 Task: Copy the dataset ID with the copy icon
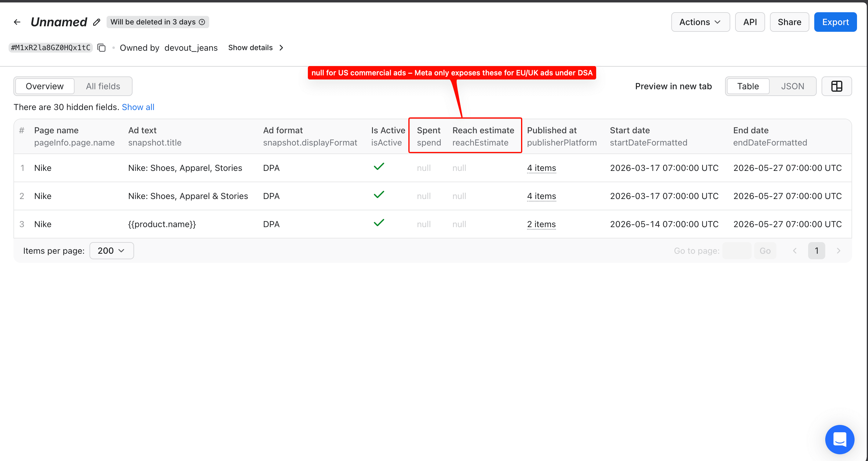pyautogui.click(x=101, y=48)
